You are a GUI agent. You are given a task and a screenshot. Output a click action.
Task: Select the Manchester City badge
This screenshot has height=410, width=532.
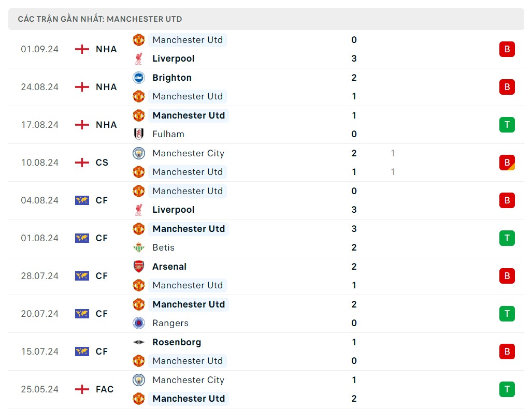pyautogui.click(x=138, y=153)
